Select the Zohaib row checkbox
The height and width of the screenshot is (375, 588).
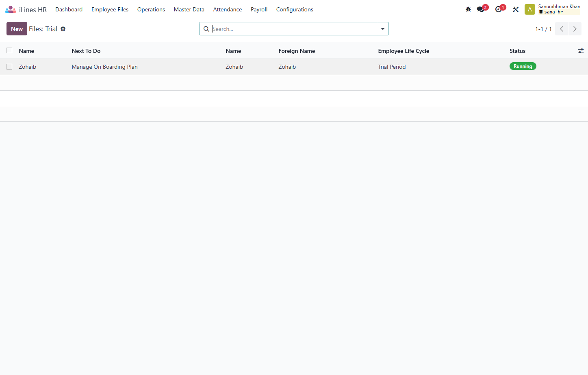[x=9, y=67]
